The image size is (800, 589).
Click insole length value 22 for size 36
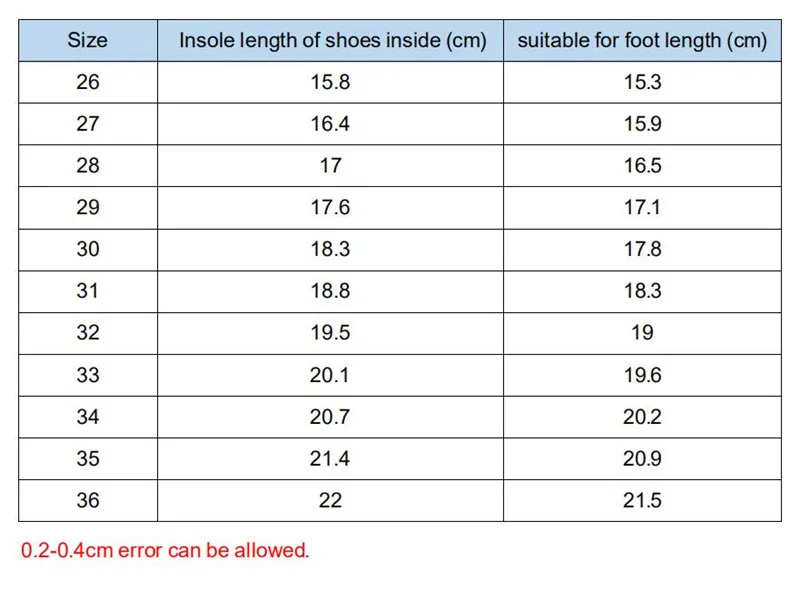coord(330,500)
